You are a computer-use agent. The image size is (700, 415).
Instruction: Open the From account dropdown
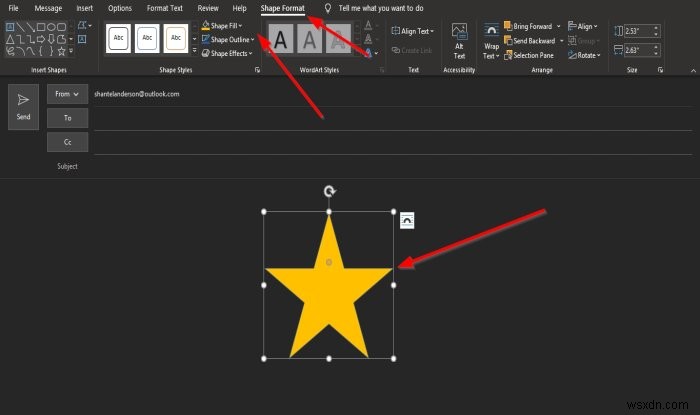67,94
